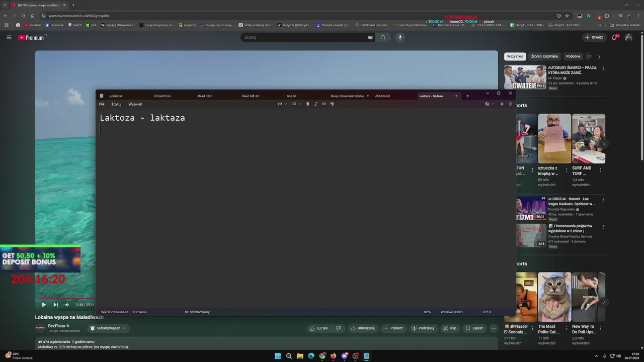The width and height of the screenshot is (644, 362).
Task: Expand Subskrybujesz subscription dropdown
Action: 108,328
